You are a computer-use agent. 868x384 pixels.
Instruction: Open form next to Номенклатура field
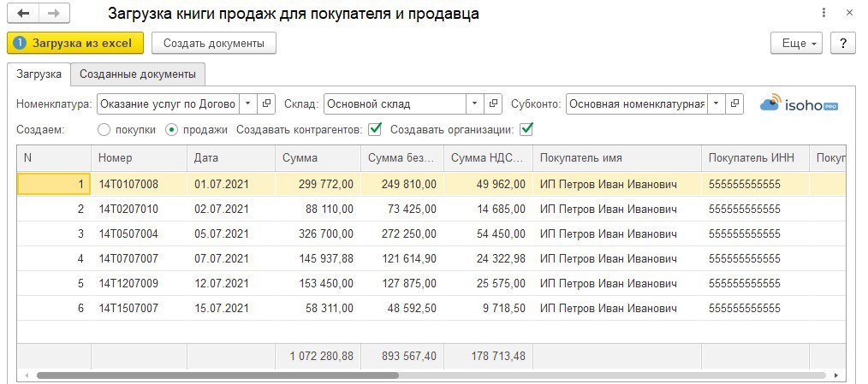[x=266, y=104]
